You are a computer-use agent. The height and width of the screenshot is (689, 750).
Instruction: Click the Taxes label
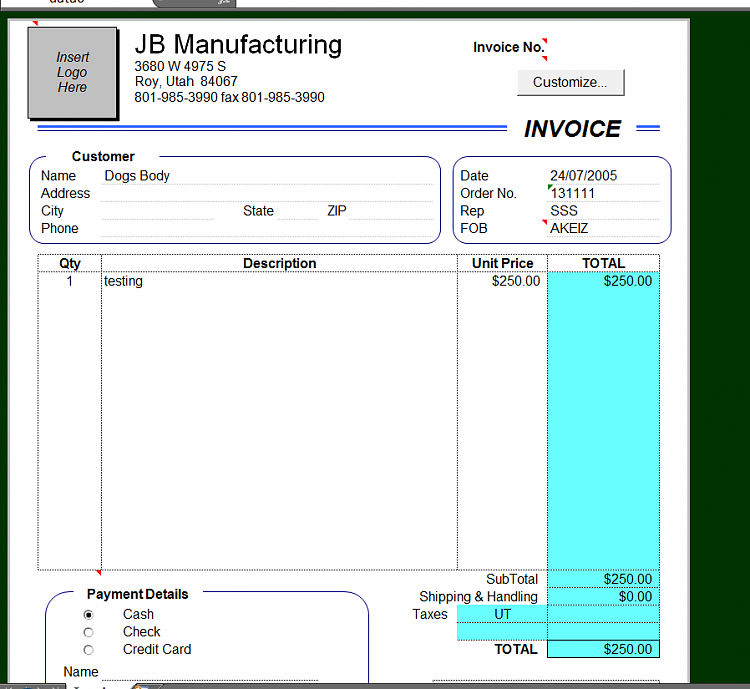pos(430,614)
